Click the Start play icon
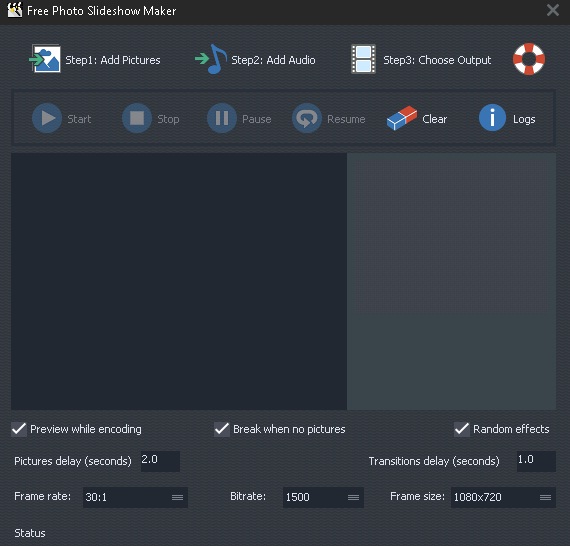Viewport: 570px width, 546px height. tap(47, 118)
